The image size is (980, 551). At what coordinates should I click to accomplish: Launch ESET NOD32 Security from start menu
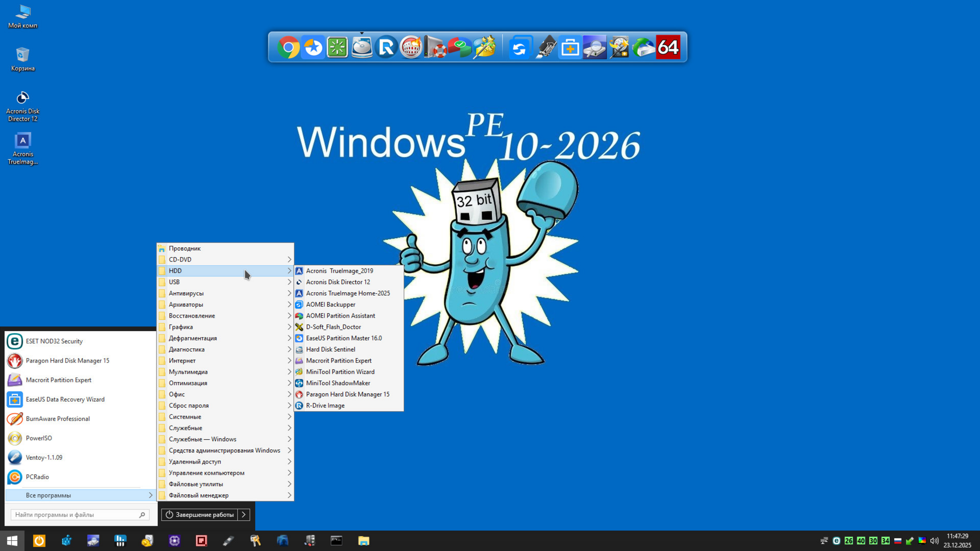pos(54,341)
